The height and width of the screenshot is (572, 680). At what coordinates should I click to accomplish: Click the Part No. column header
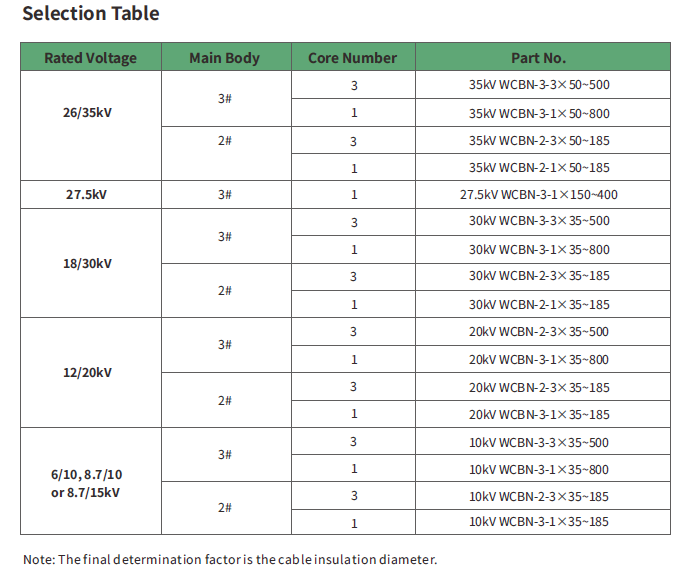538,58
